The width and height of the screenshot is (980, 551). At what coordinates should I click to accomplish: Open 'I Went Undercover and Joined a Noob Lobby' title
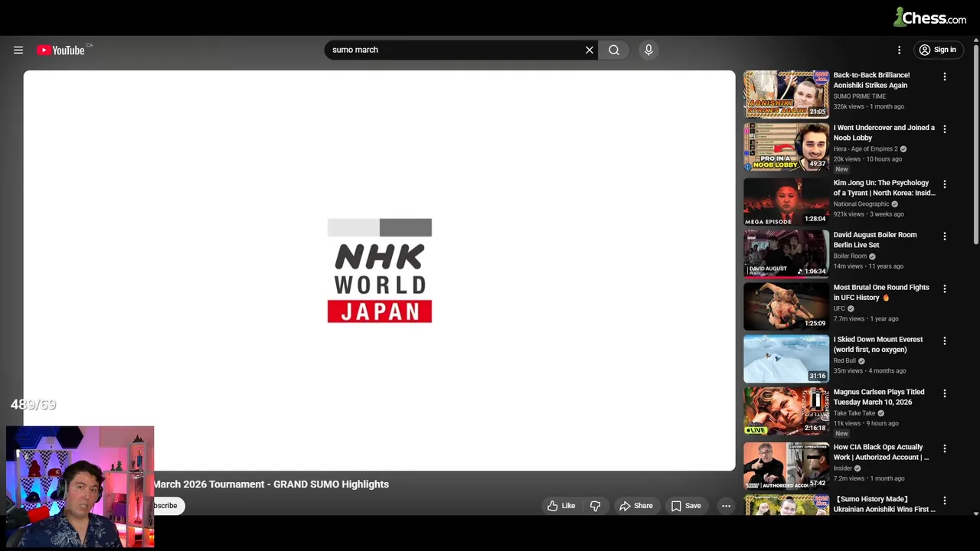[884, 132]
